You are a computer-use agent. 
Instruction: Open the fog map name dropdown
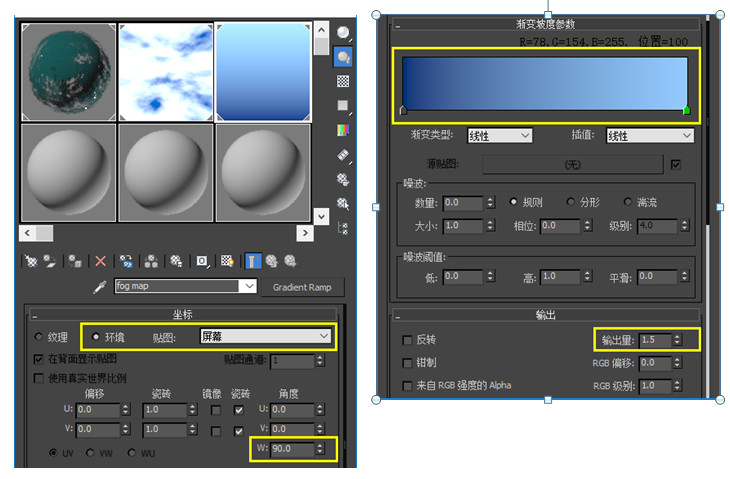coord(250,286)
